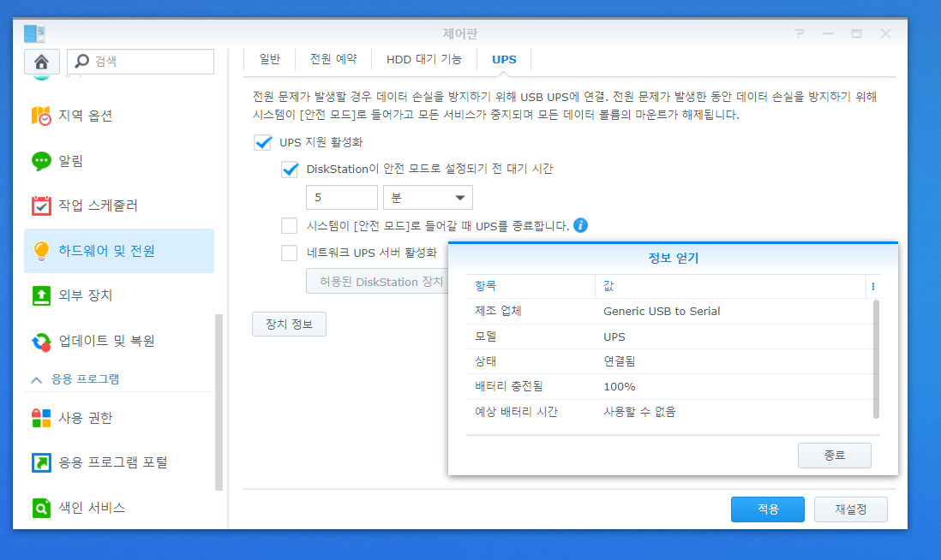This screenshot has width=941, height=560.
Task: Select the 제조 업체 row label
Action: [x=498, y=311]
